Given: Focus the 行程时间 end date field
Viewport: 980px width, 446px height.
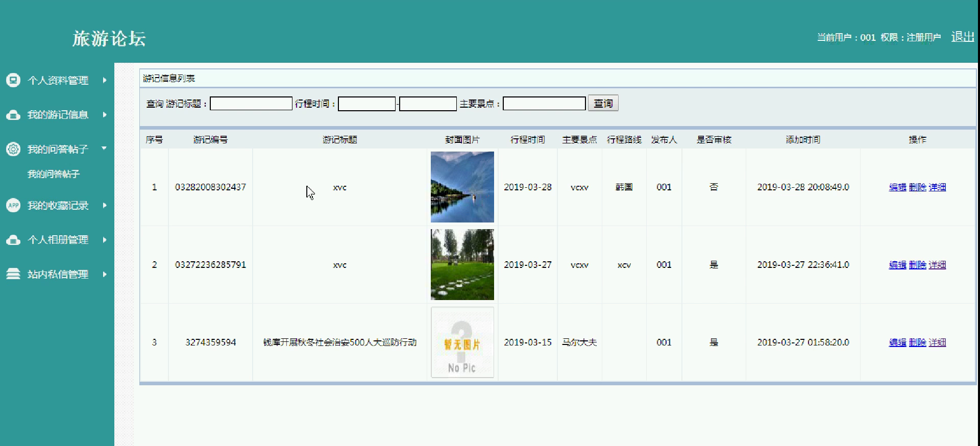Looking at the screenshot, I should (x=428, y=104).
